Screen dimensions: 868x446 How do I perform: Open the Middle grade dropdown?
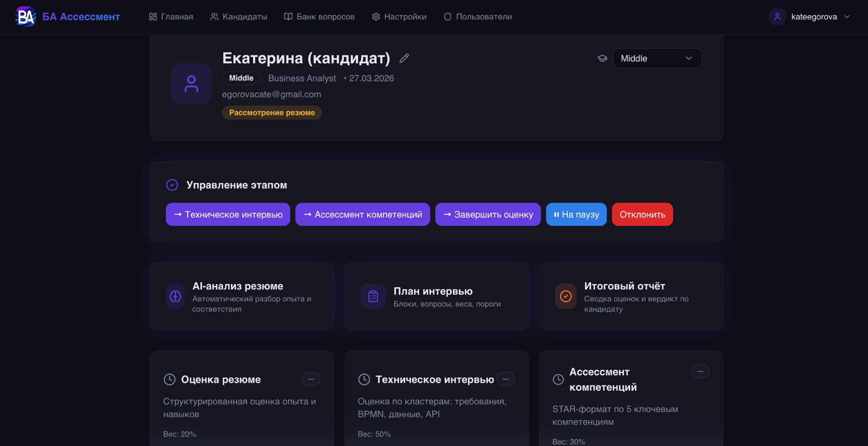(x=657, y=58)
